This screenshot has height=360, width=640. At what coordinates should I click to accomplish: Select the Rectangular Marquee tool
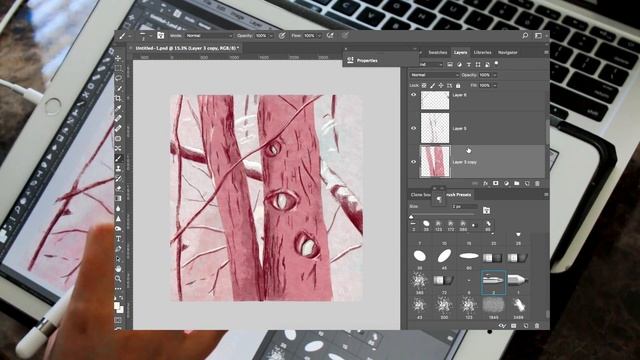coord(118,69)
